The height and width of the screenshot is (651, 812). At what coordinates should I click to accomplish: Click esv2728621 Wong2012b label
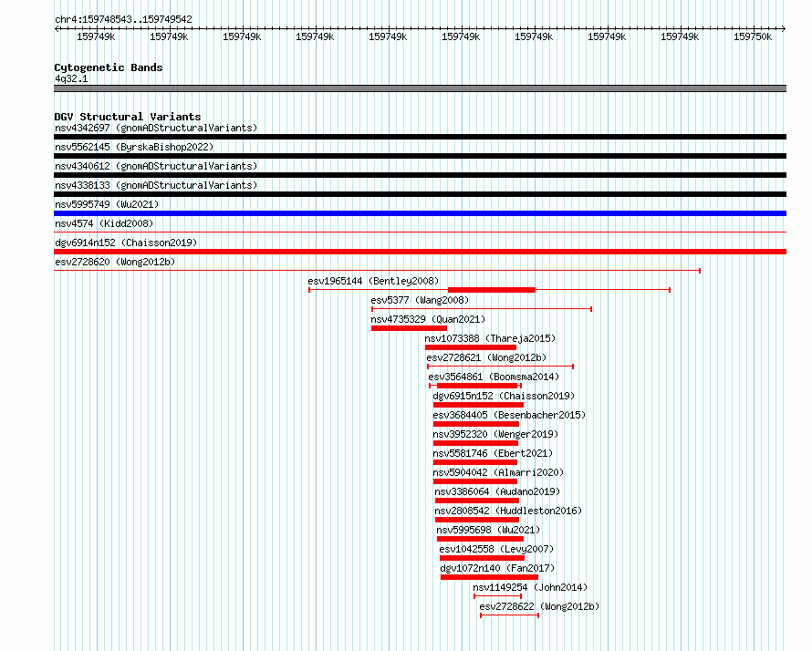coord(486,357)
